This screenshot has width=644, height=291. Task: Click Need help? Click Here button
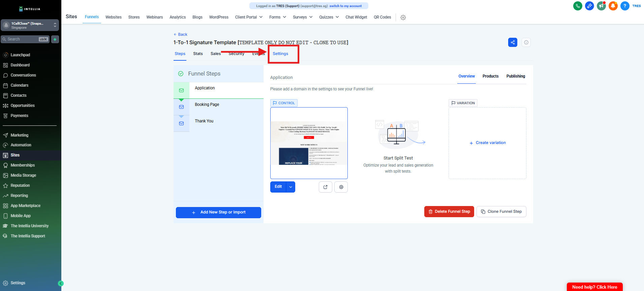tap(595, 287)
